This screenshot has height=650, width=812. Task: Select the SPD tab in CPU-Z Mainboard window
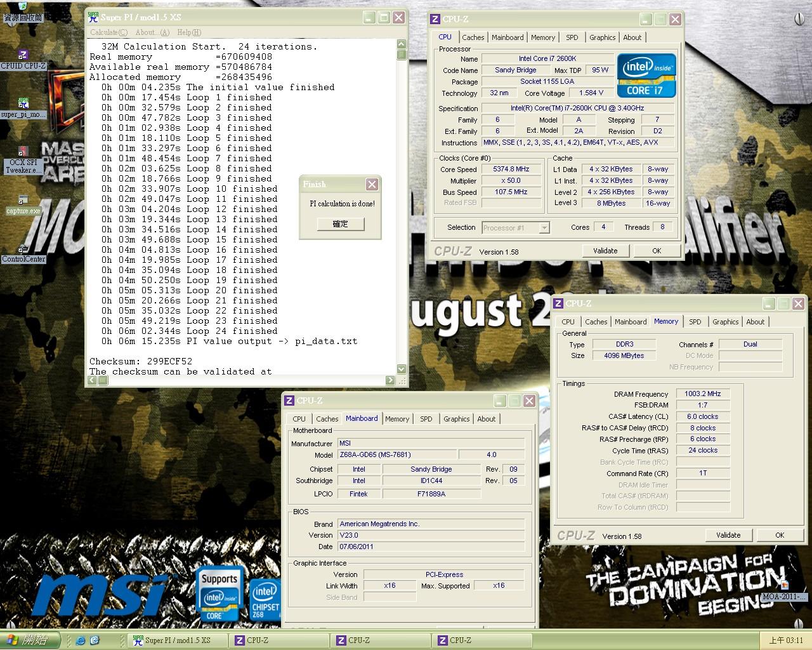(x=426, y=419)
